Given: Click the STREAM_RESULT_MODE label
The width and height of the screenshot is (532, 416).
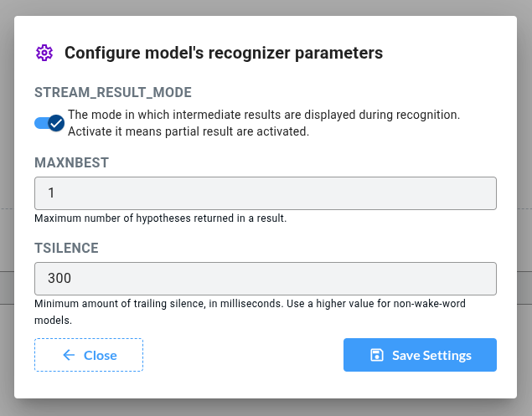Looking at the screenshot, I should point(113,92).
